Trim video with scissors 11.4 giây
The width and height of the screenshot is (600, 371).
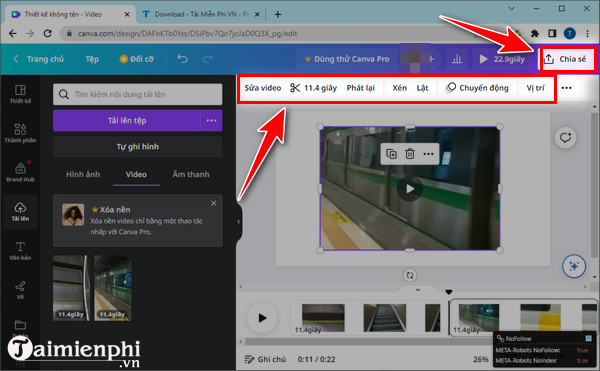[313, 88]
